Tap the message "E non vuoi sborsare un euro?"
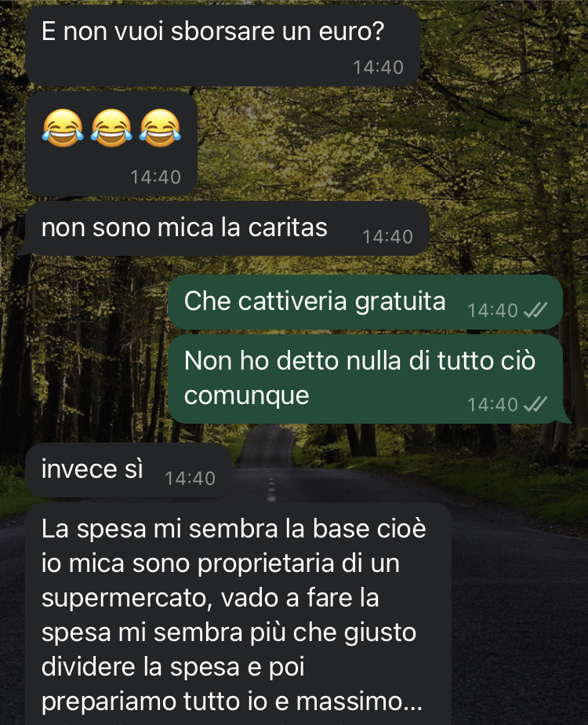The image size is (588, 725). point(222,46)
